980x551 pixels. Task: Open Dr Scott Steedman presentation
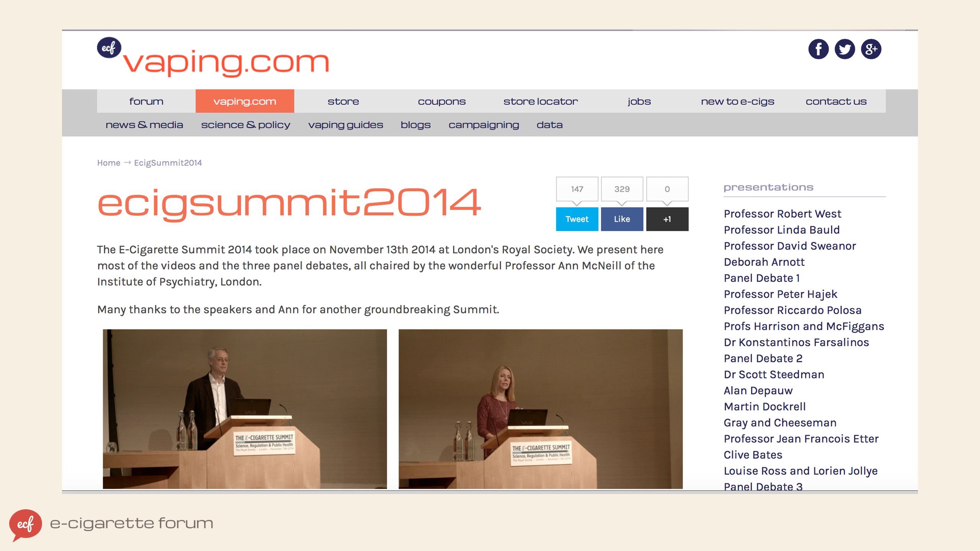tap(774, 374)
